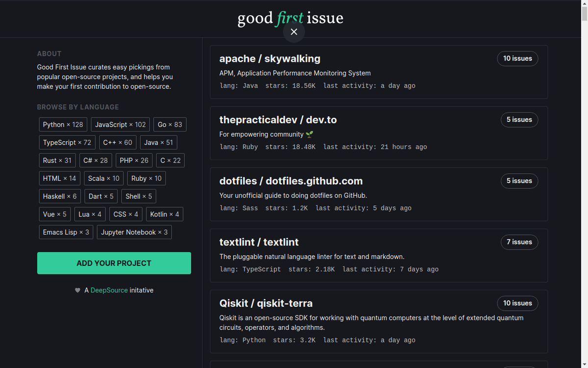Viewport: 588px width, 368px height.
Task: Click the ADD YOUR PROJECT button
Action: click(114, 263)
